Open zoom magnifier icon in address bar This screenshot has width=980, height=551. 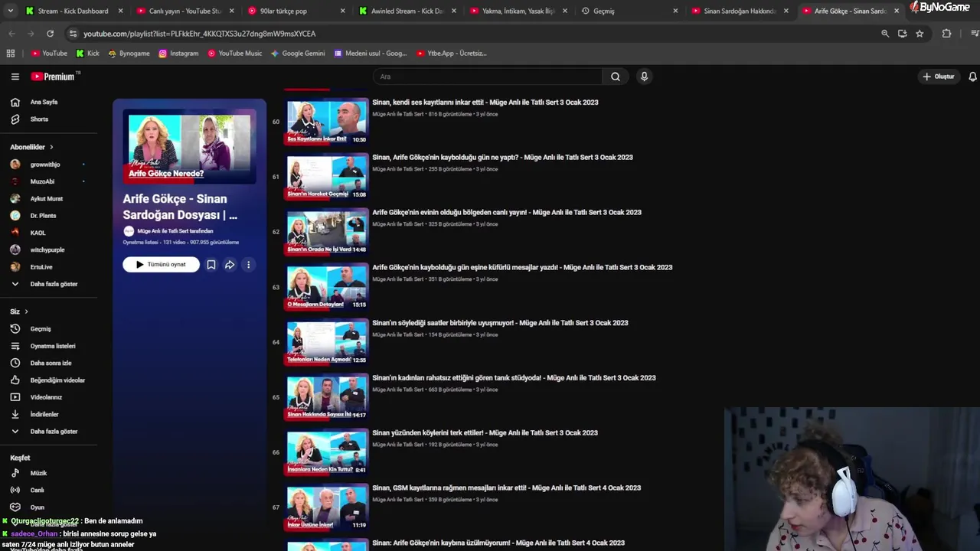pos(885,34)
